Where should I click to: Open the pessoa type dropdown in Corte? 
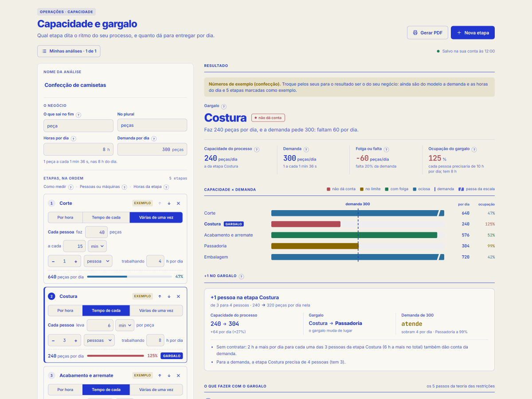(98, 261)
